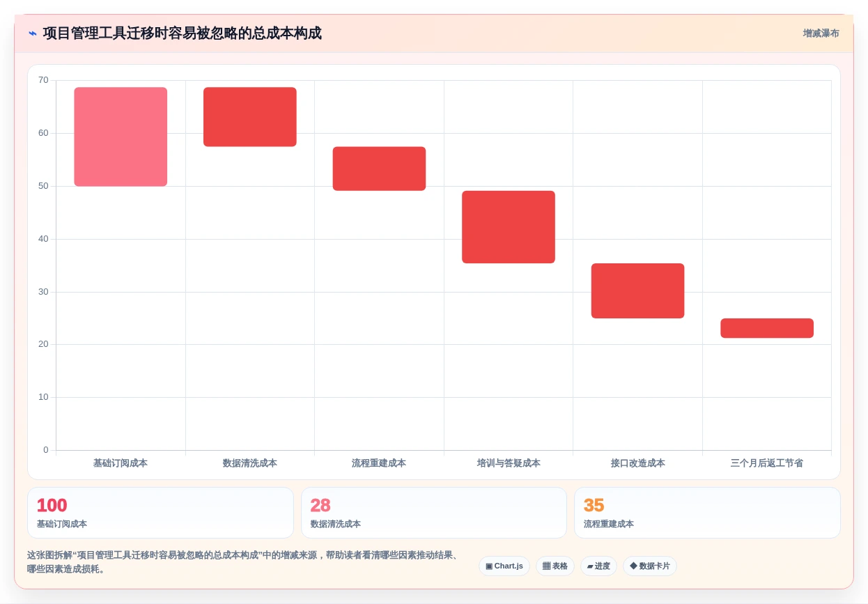This screenshot has width=868, height=604.
Task: Select the 数据清洗成本 red bar
Action: [250, 117]
